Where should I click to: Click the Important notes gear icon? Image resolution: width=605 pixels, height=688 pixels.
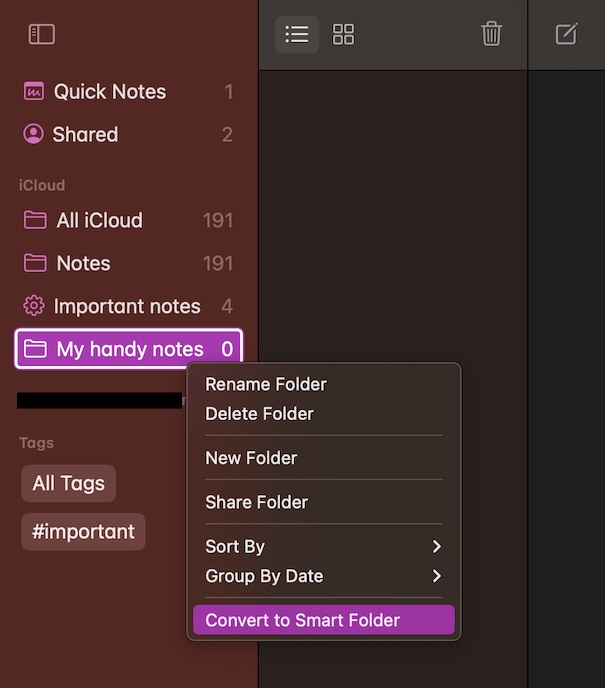[x=34, y=306]
